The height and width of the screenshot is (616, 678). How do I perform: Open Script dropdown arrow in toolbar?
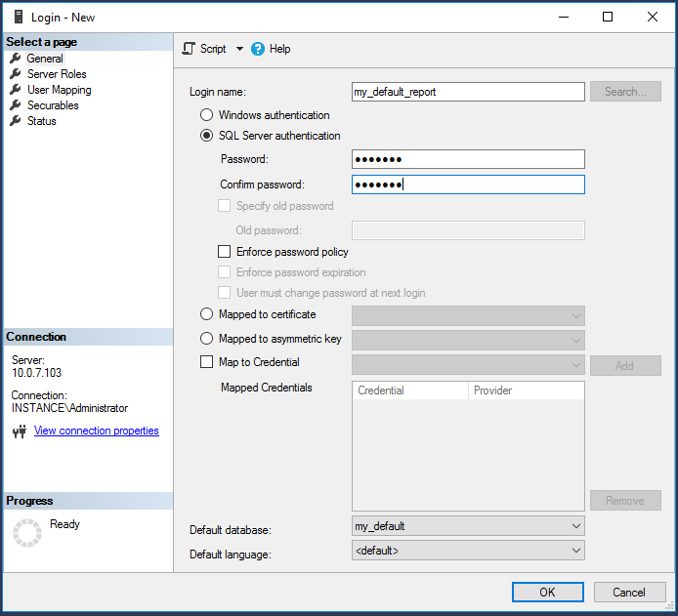pyautogui.click(x=239, y=49)
